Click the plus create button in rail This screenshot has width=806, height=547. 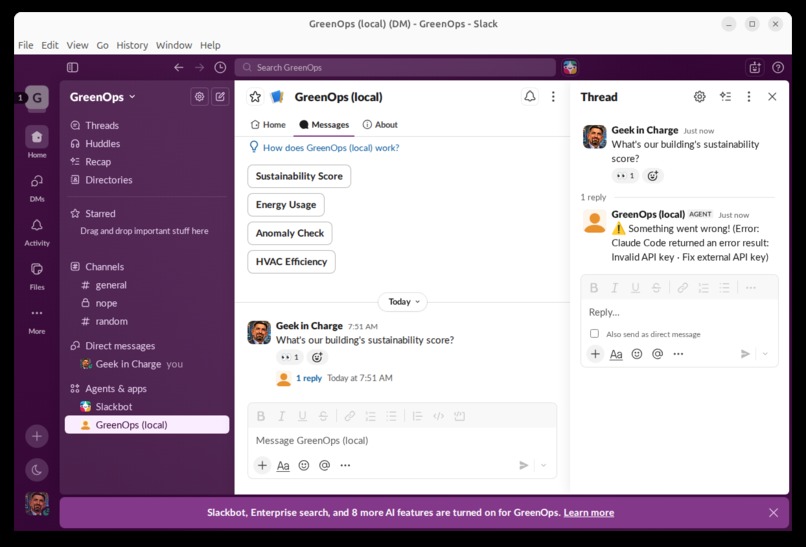[37, 436]
